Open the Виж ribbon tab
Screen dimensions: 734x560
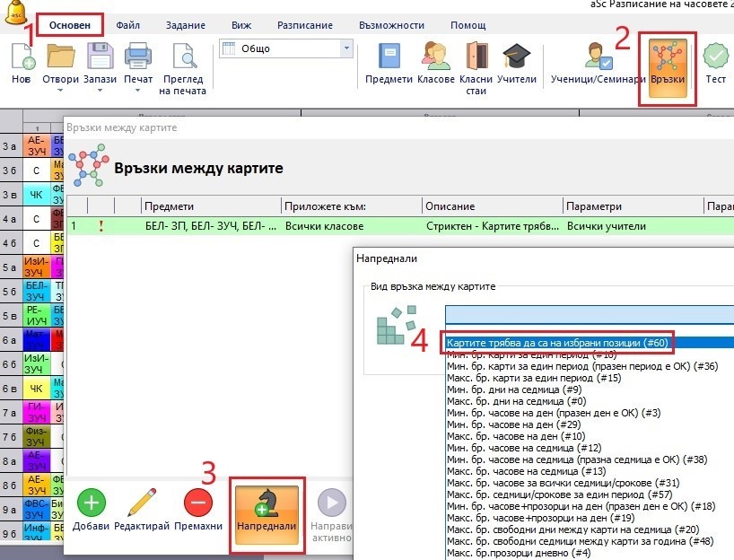click(x=241, y=25)
